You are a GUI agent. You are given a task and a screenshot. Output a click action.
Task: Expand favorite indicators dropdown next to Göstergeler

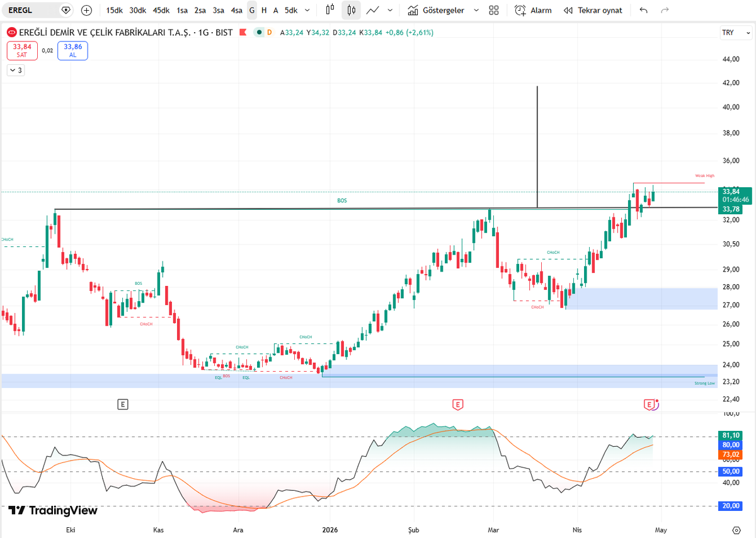pyautogui.click(x=476, y=10)
